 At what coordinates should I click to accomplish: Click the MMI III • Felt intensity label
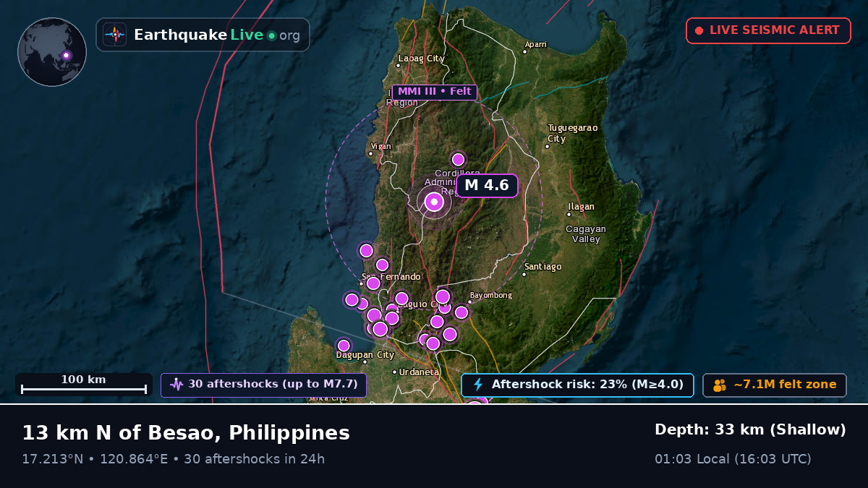click(x=434, y=92)
